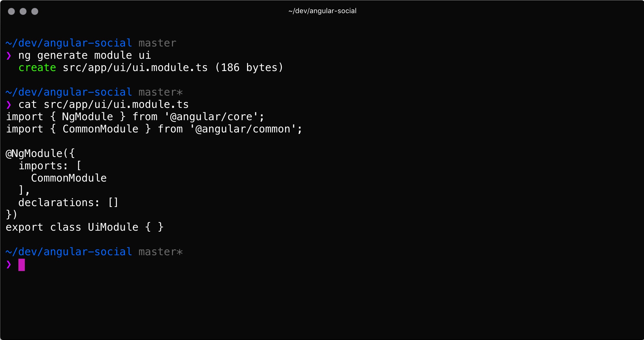Click the '@NgModule({' decorator line
Viewport: 644px width, 340px height.
tap(40, 153)
